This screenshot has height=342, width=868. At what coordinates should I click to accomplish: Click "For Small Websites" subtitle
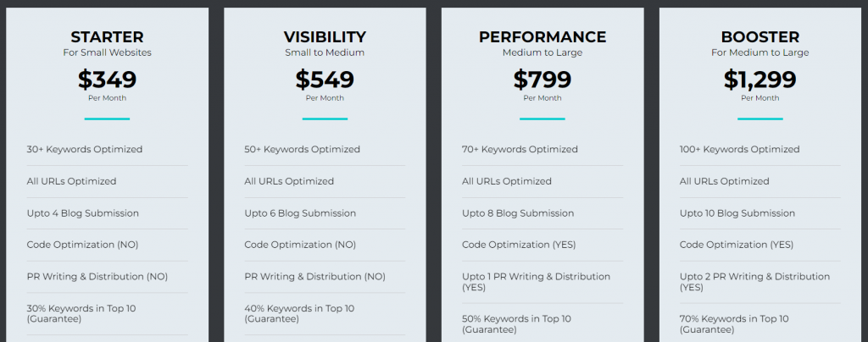point(107,52)
